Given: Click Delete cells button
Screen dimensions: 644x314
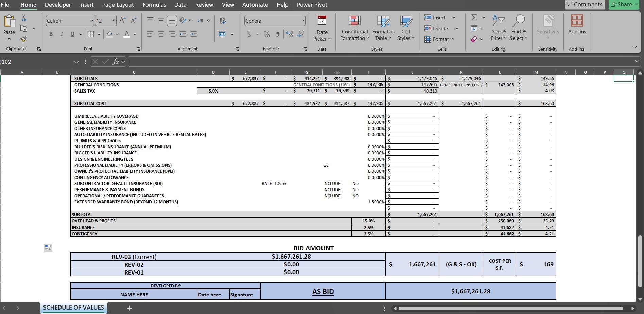Looking at the screenshot, I should pos(436,28).
